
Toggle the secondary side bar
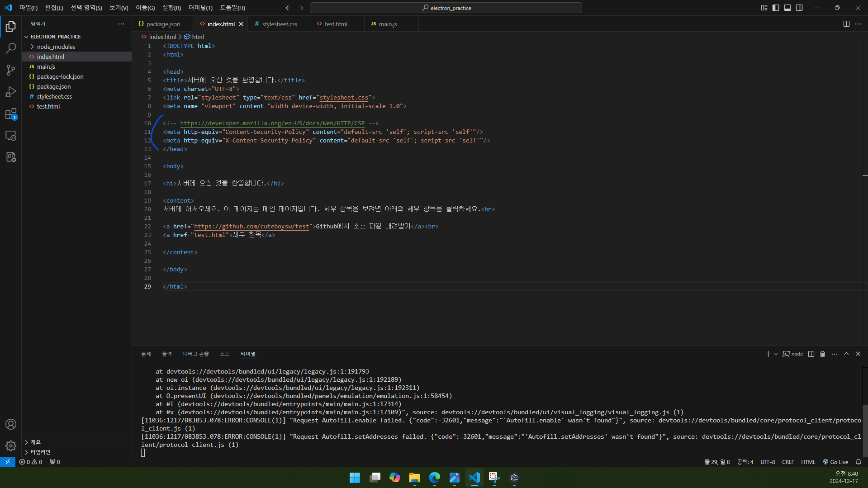pyautogui.click(x=799, y=8)
